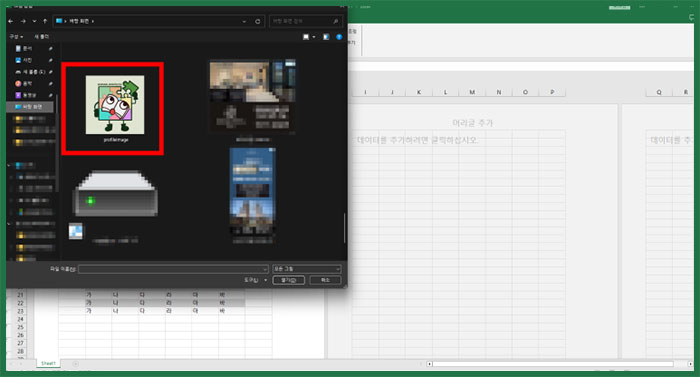Click the 파일 이름 text field

pyautogui.click(x=173, y=269)
